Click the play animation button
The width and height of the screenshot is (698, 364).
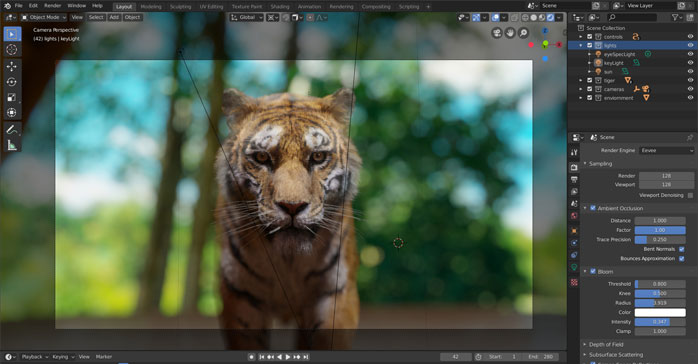pos(288,357)
